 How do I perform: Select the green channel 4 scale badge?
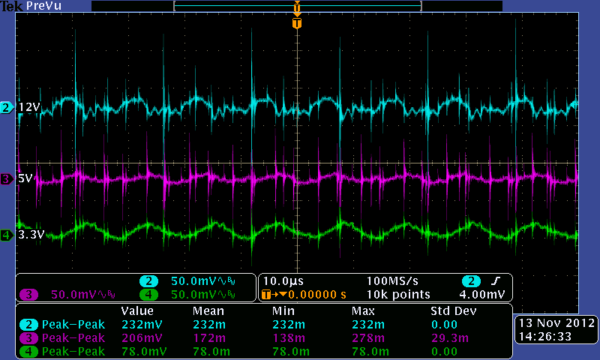coord(149,295)
